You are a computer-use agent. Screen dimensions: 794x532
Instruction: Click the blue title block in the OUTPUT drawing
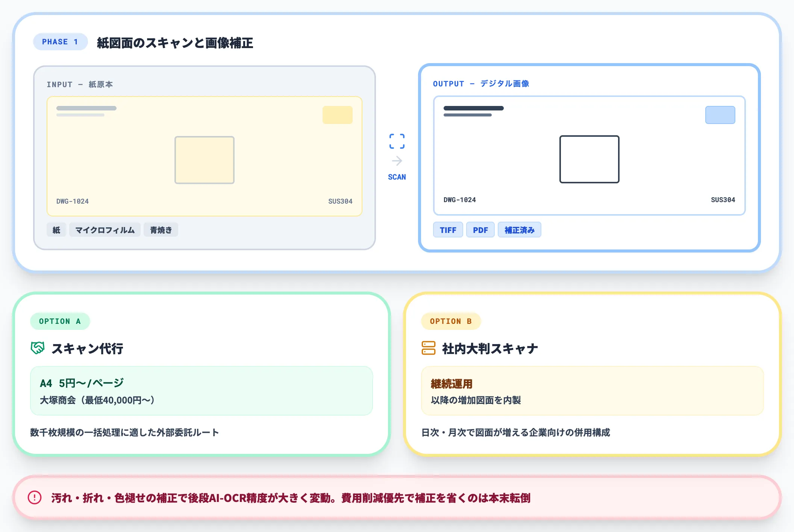tap(720, 115)
